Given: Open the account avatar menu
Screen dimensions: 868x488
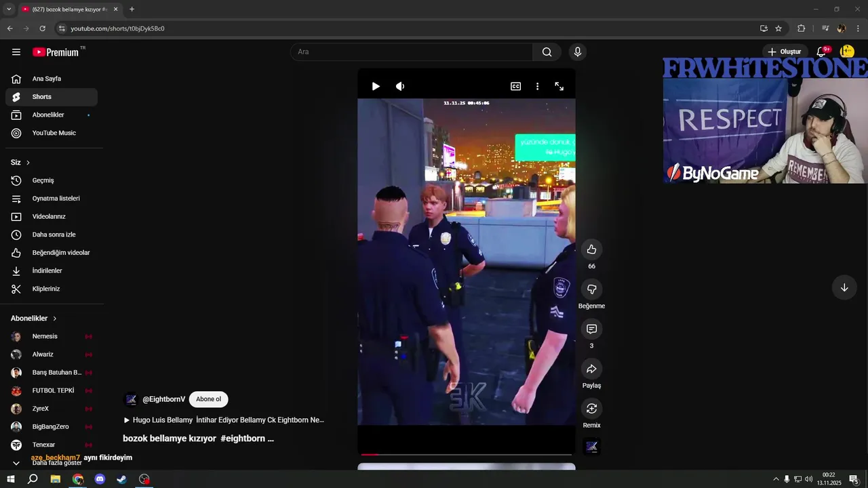Looking at the screenshot, I should [x=846, y=52].
